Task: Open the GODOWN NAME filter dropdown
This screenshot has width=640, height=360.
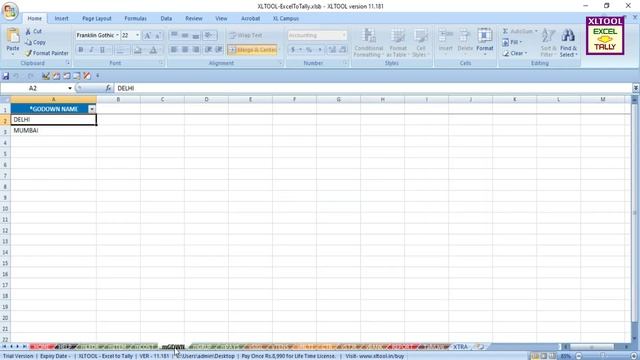Action: coord(92,109)
